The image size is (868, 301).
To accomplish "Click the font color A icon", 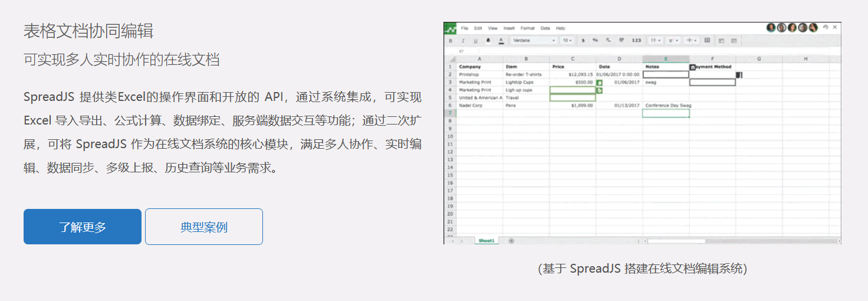I will pos(501,41).
